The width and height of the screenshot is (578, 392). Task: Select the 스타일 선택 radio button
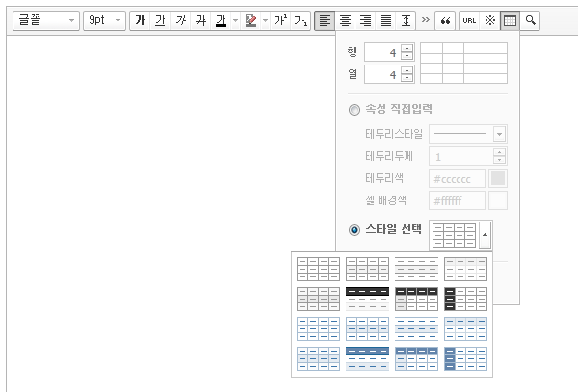[355, 230]
